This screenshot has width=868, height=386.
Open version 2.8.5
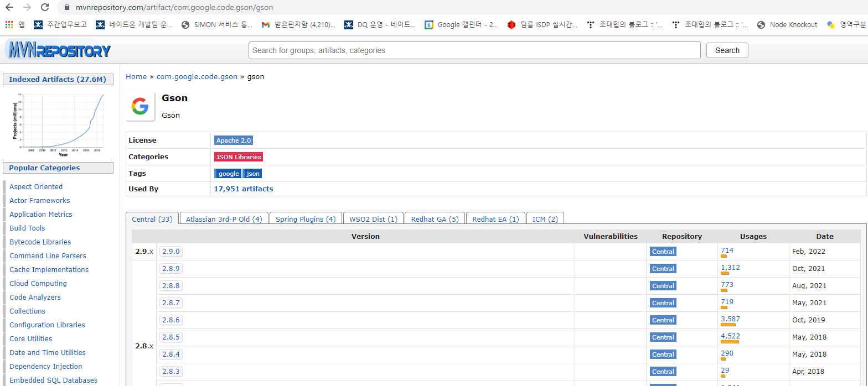[171, 337]
